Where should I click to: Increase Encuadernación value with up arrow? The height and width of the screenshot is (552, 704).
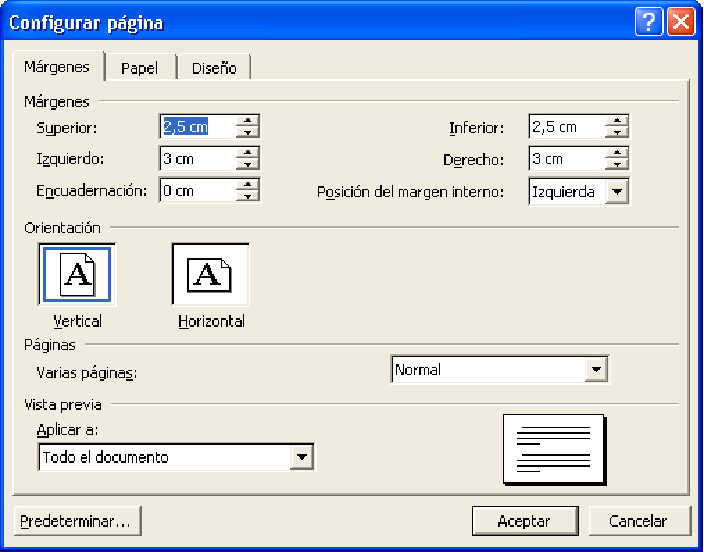[247, 185]
